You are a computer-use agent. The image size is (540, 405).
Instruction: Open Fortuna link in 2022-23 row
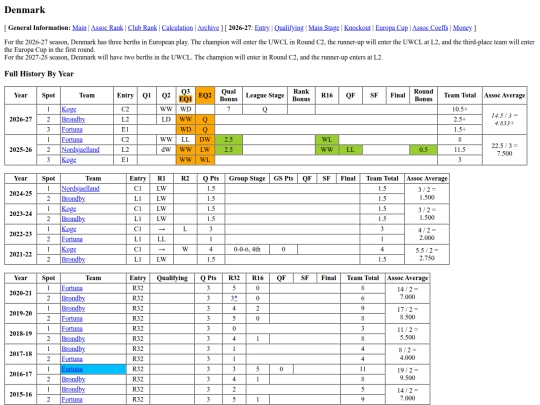click(x=72, y=239)
